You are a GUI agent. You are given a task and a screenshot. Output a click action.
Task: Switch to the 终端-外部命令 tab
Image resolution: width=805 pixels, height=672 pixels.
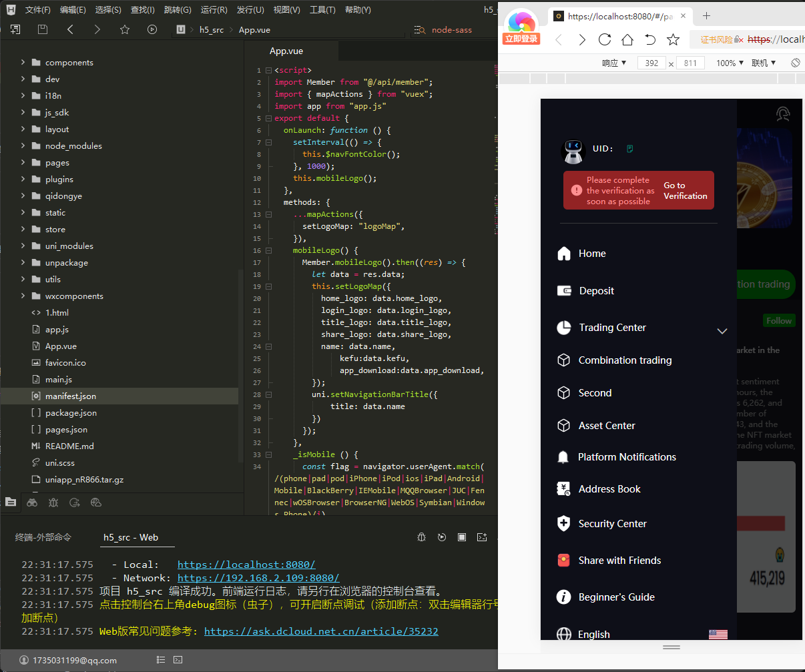[43, 537]
